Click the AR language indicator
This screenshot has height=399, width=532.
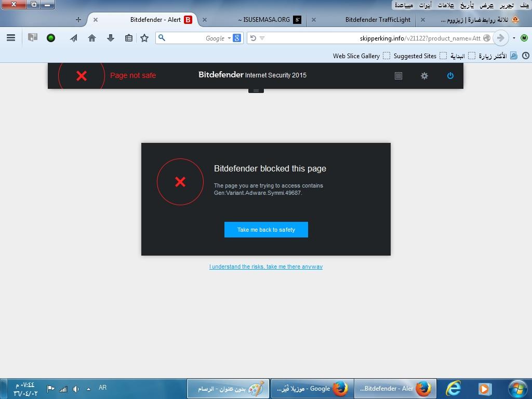click(102, 388)
